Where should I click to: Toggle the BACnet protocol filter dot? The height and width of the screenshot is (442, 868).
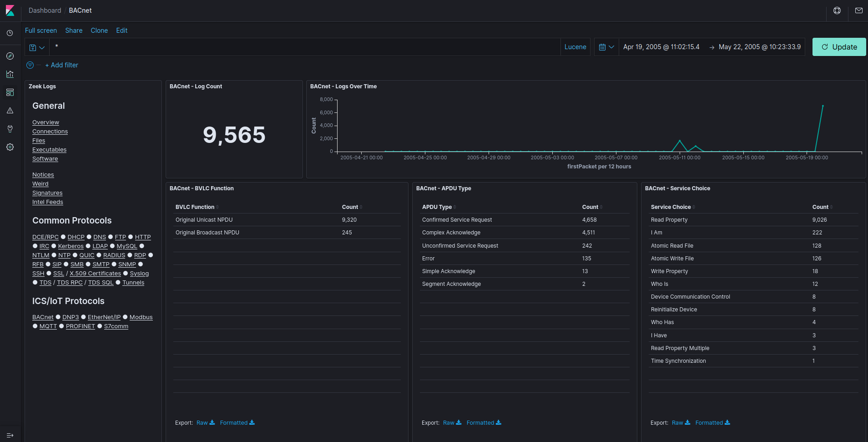(x=58, y=317)
